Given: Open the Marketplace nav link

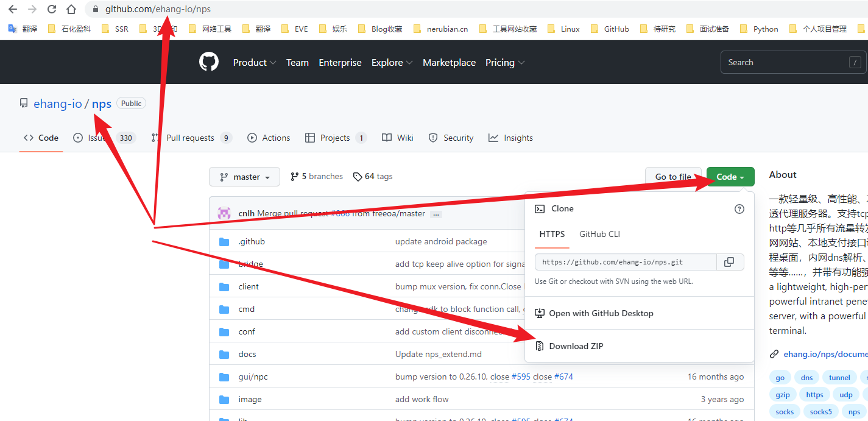Looking at the screenshot, I should (x=449, y=62).
